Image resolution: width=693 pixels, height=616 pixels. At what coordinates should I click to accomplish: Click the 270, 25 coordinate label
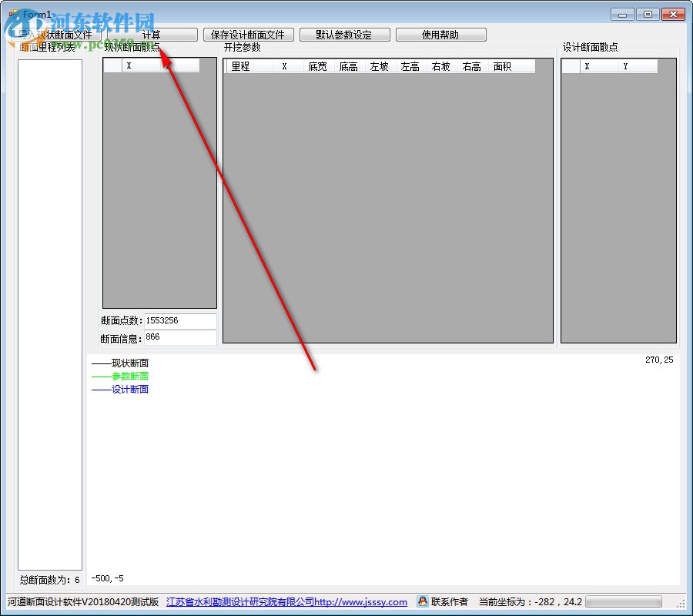coord(659,360)
